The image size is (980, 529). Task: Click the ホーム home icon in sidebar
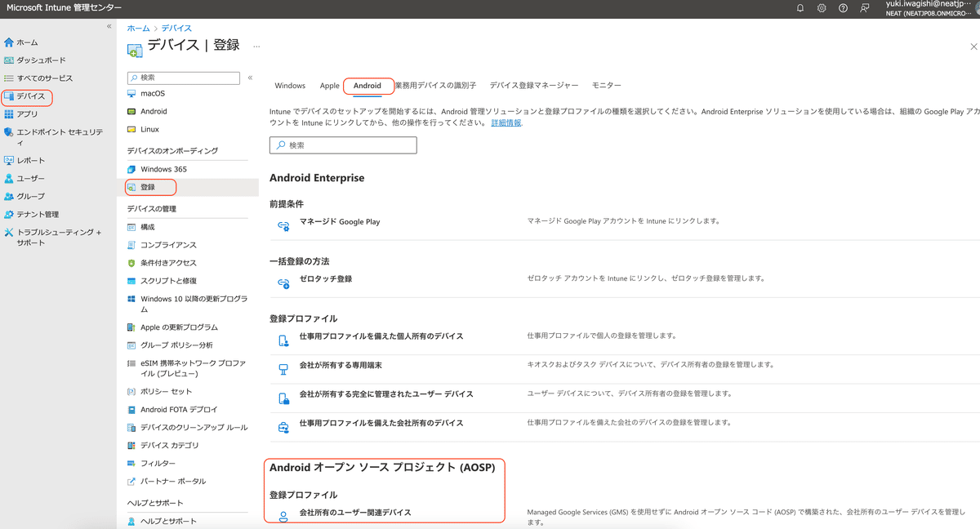(x=9, y=42)
